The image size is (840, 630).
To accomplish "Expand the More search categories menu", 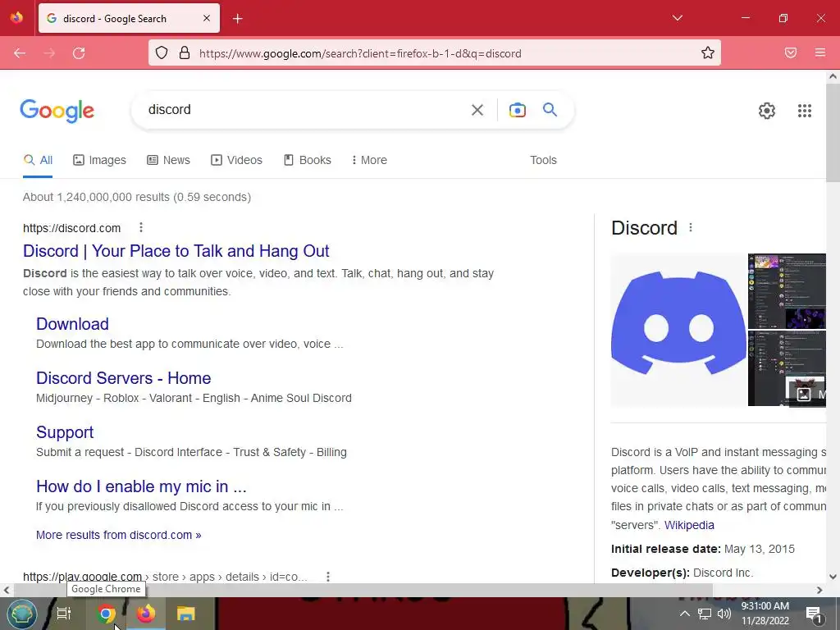I will [x=369, y=160].
